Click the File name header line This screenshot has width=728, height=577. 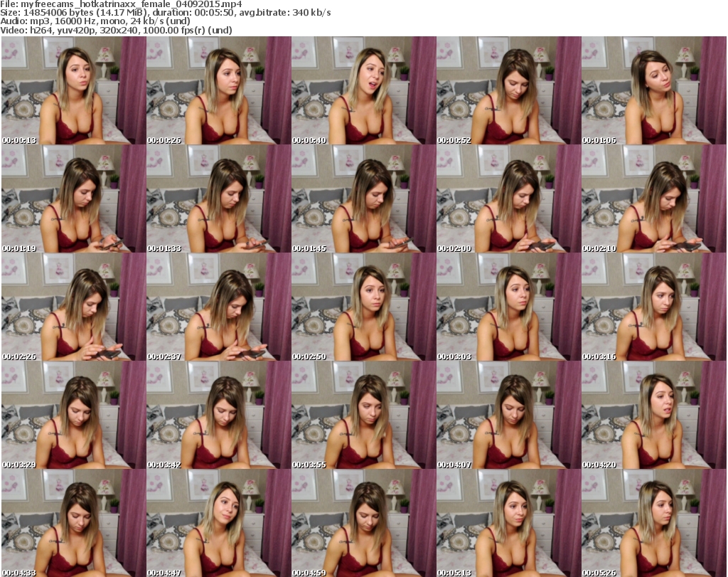coord(121,4)
